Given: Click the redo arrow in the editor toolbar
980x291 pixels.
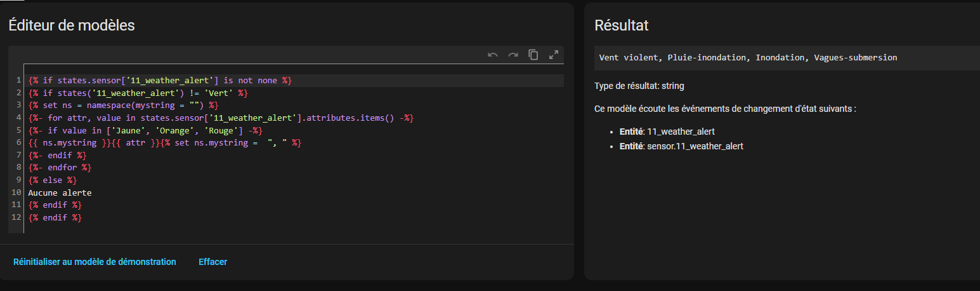Looking at the screenshot, I should [513, 55].
